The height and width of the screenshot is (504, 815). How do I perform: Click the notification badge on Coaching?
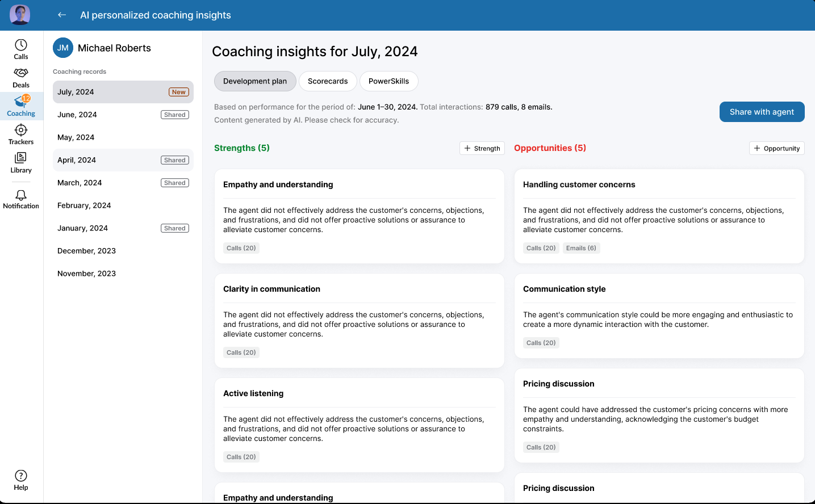pos(26,99)
